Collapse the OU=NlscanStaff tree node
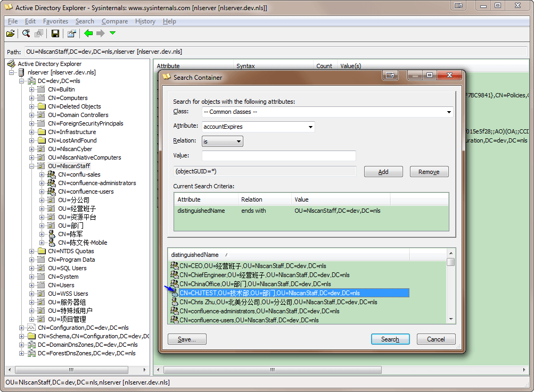534x392 pixels. point(31,166)
